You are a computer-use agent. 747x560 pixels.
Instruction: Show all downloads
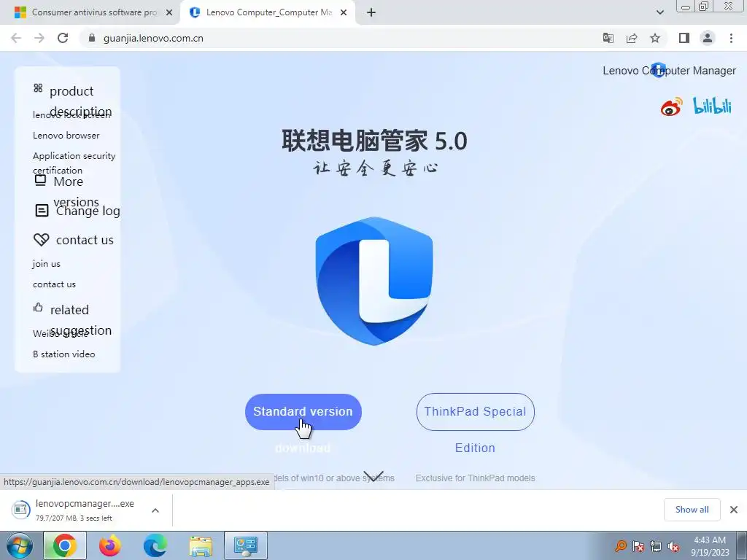pyautogui.click(x=692, y=510)
